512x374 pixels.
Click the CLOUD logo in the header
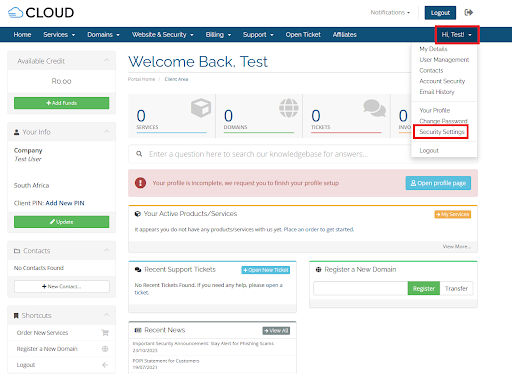pyautogui.click(x=41, y=13)
